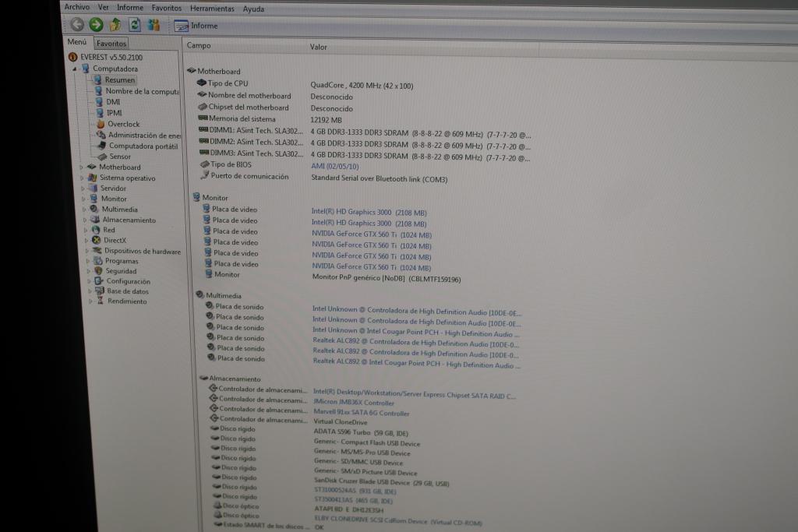
Task: Click the Rendimiento hourglass icon
Action: click(101, 301)
